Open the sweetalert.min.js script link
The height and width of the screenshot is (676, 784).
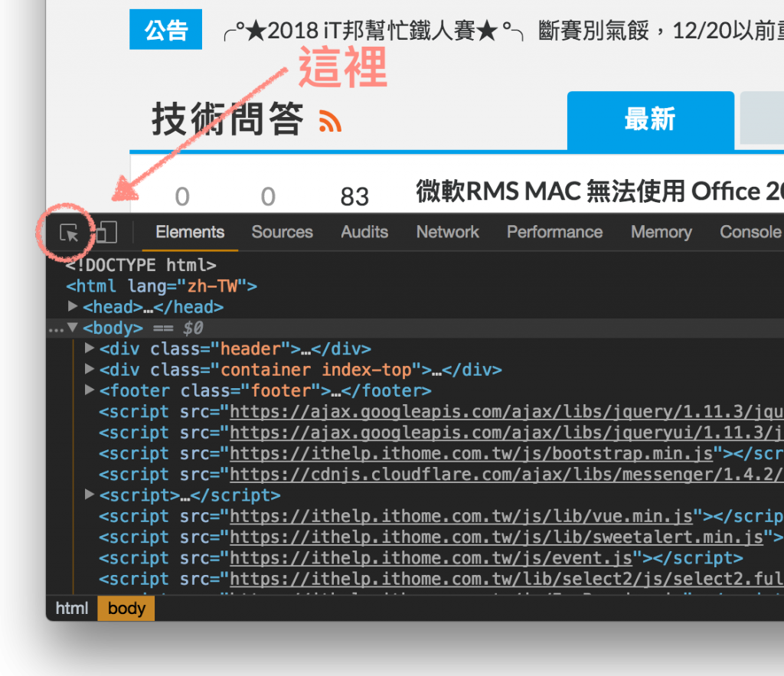click(496, 537)
